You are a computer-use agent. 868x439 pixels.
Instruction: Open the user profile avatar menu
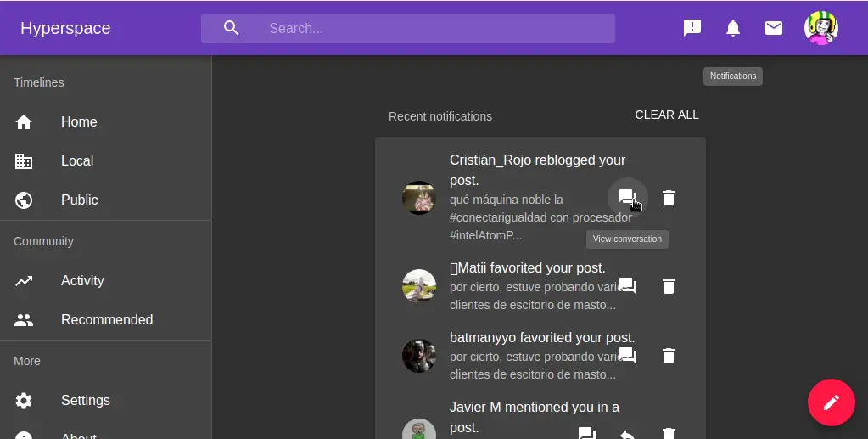[820, 28]
